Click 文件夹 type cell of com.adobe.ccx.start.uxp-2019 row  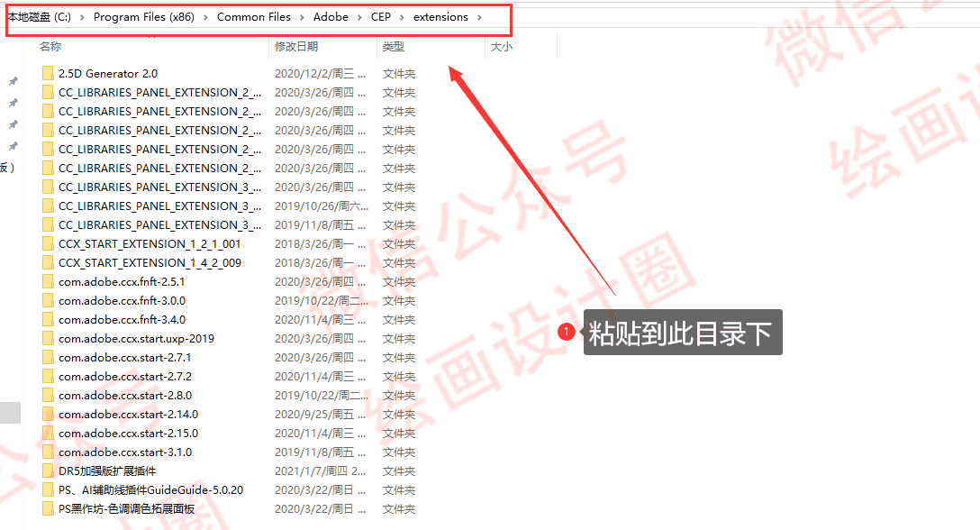pos(399,339)
